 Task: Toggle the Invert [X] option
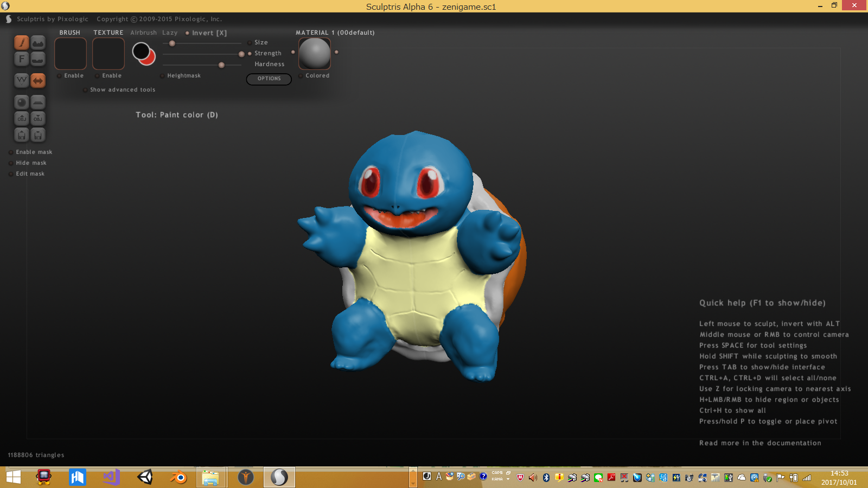click(206, 33)
